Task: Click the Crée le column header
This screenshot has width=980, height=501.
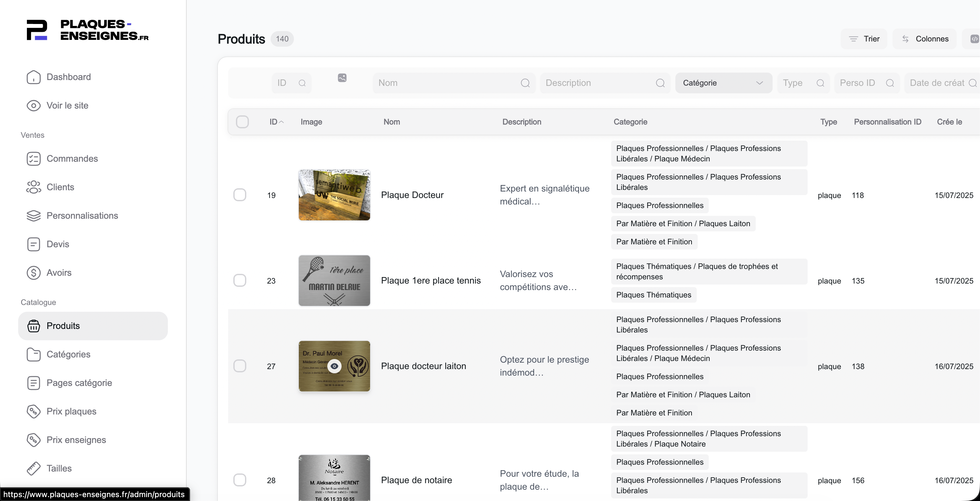Action: (949, 122)
